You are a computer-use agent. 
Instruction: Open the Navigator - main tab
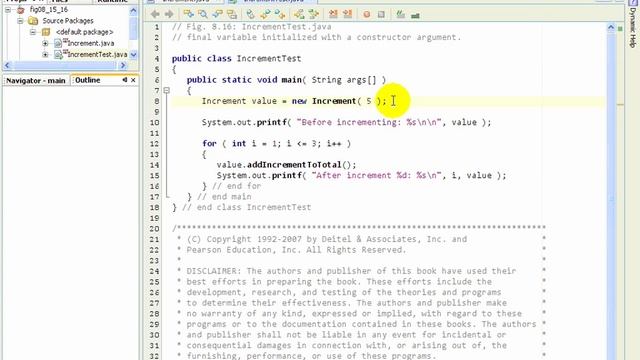[x=36, y=80]
